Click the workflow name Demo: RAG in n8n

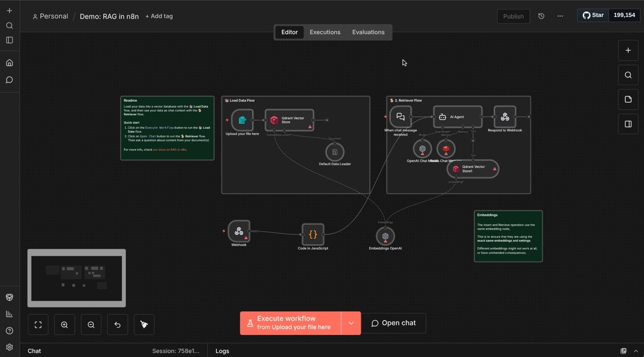(x=109, y=16)
